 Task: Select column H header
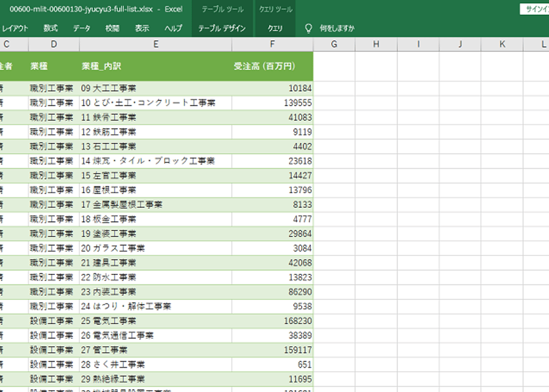point(376,44)
